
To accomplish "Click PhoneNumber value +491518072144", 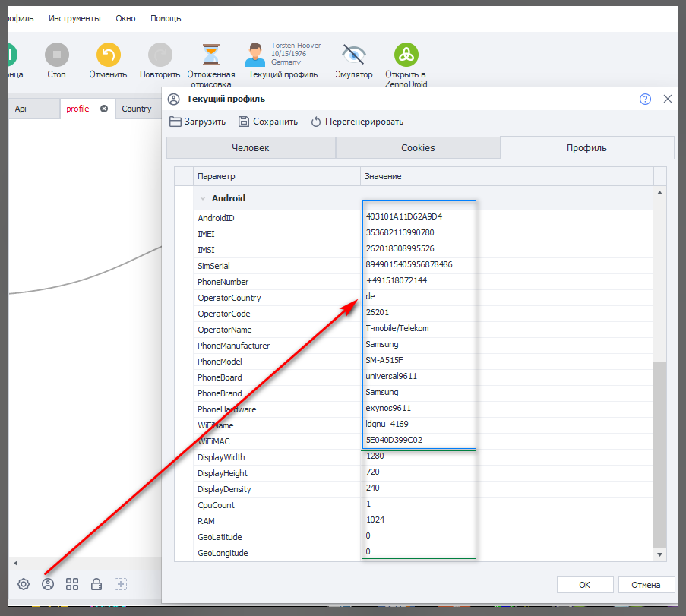I will click(397, 280).
